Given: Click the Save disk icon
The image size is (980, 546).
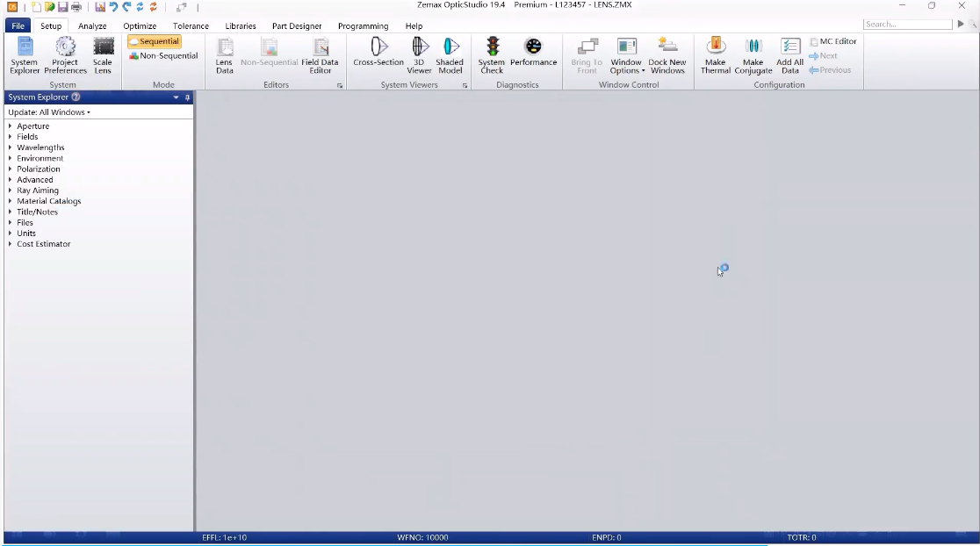Looking at the screenshot, I should [62, 7].
